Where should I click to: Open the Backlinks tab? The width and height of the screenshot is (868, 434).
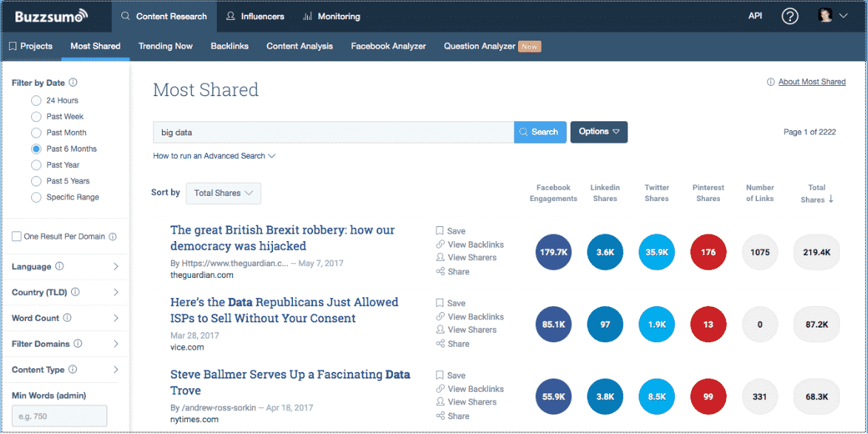(x=229, y=46)
